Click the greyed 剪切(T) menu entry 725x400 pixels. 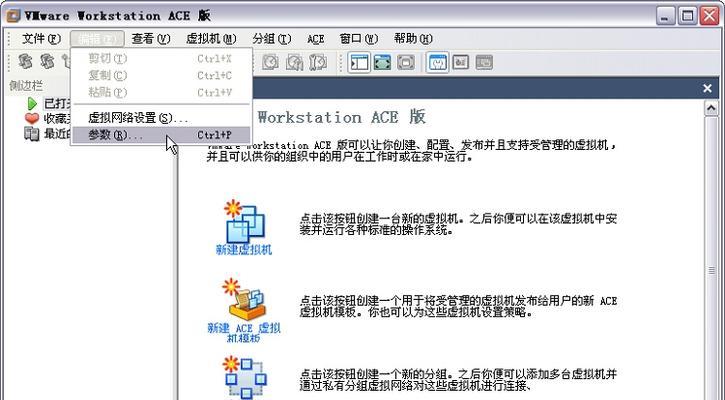point(161,58)
